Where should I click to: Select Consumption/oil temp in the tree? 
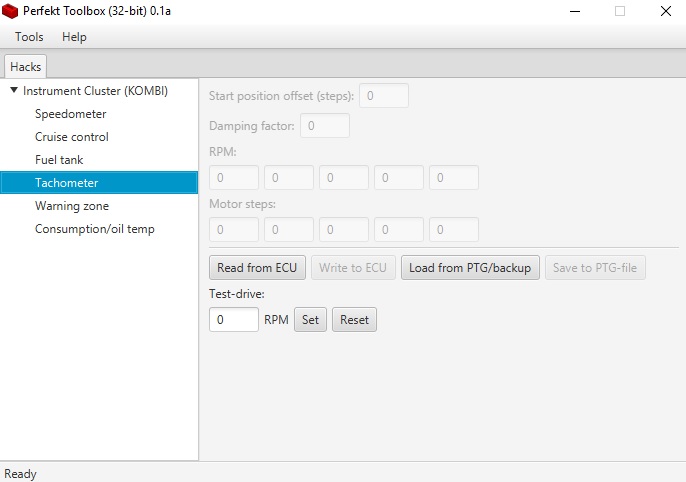pos(94,229)
